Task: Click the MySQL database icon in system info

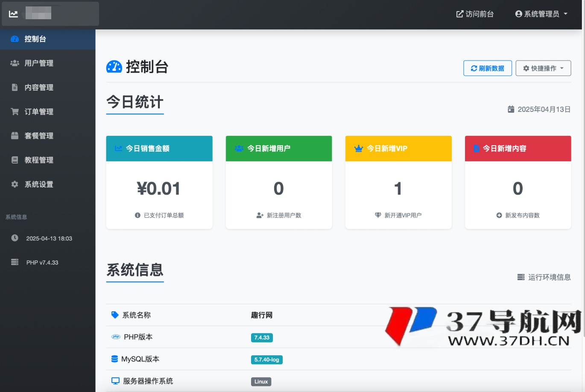Action: pyautogui.click(x=114, y=359)
